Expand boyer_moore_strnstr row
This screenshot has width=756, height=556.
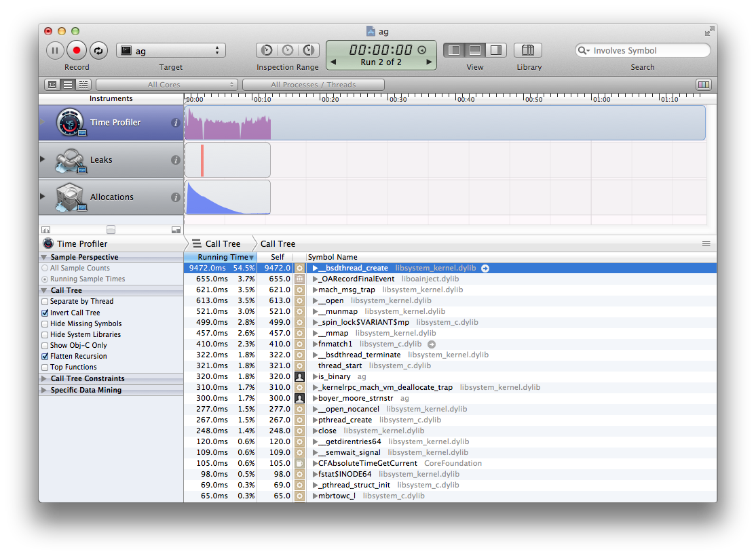click(x=315, y=399)
